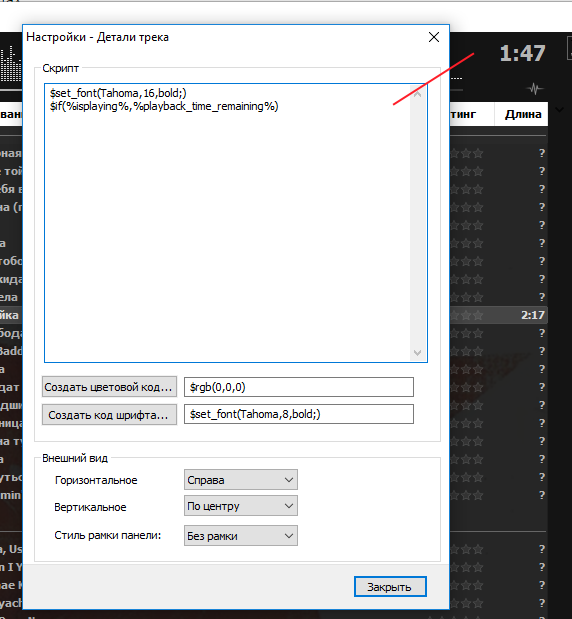Screen dimensions: 572x619
Task: Click the chevron arrow right of Длина header
Action: pyautogui.click(x=559, y=110)
